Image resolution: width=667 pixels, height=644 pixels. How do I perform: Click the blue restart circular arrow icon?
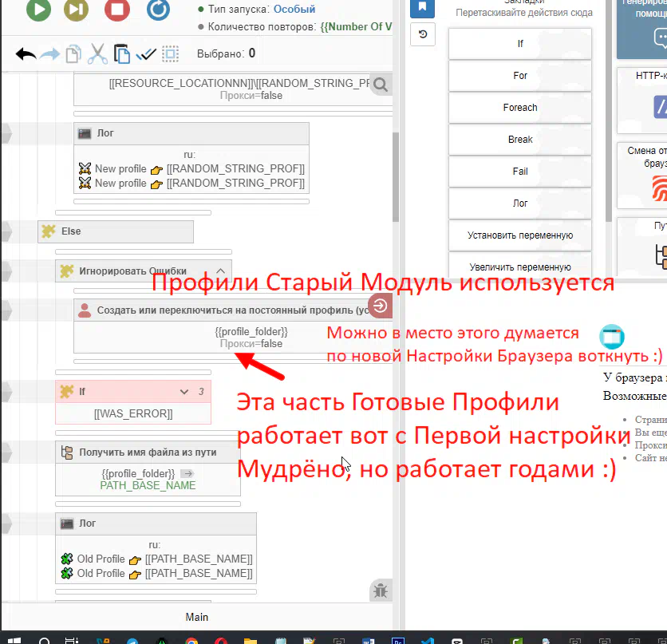click(x=158, y=10)
